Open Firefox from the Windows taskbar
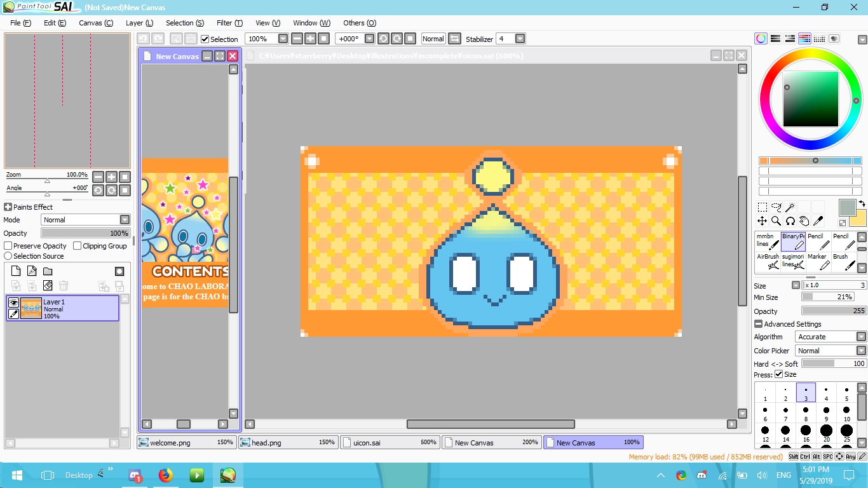868x488 pixels. click(166, 475)
